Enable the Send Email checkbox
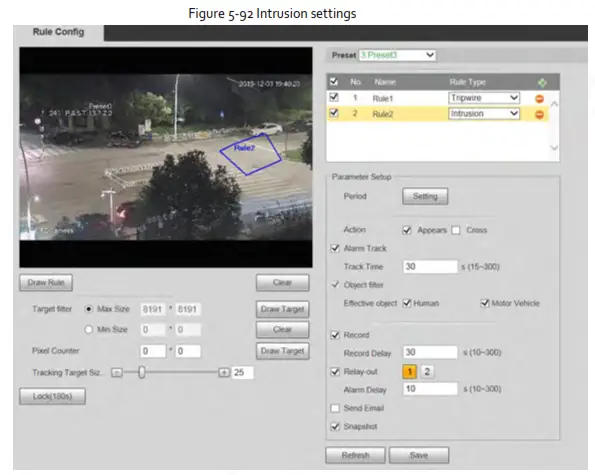This screenshot has width=595, height=475. [x=335, y=408]
